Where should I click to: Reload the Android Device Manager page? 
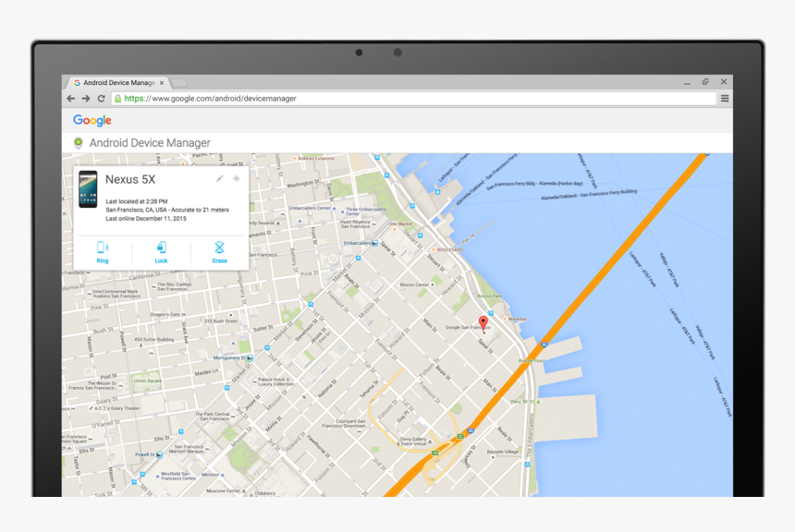click(x=102, y=98)
